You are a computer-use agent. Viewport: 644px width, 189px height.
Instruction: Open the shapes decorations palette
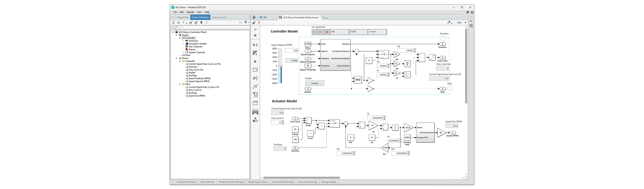255,120
